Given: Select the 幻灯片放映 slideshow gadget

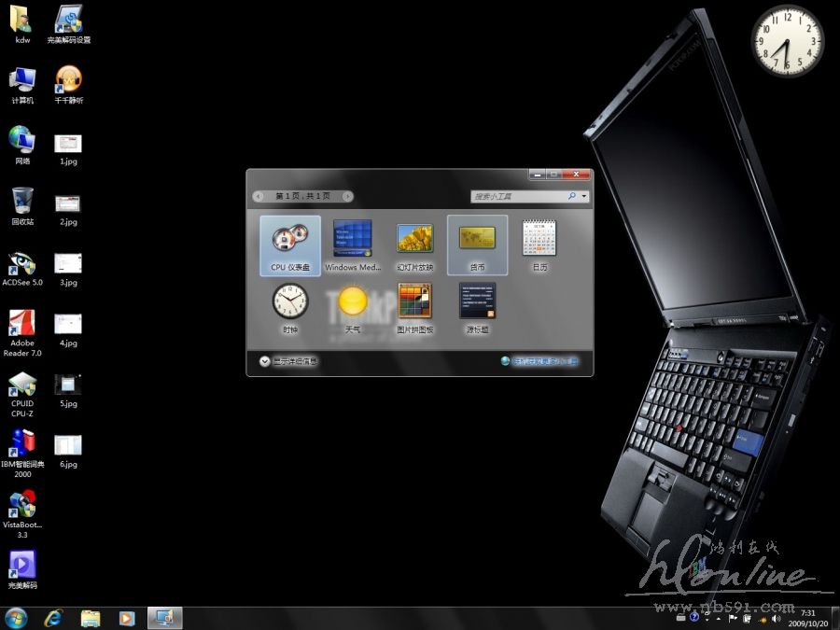Looking at the screenshot, I should pos(414,245).
